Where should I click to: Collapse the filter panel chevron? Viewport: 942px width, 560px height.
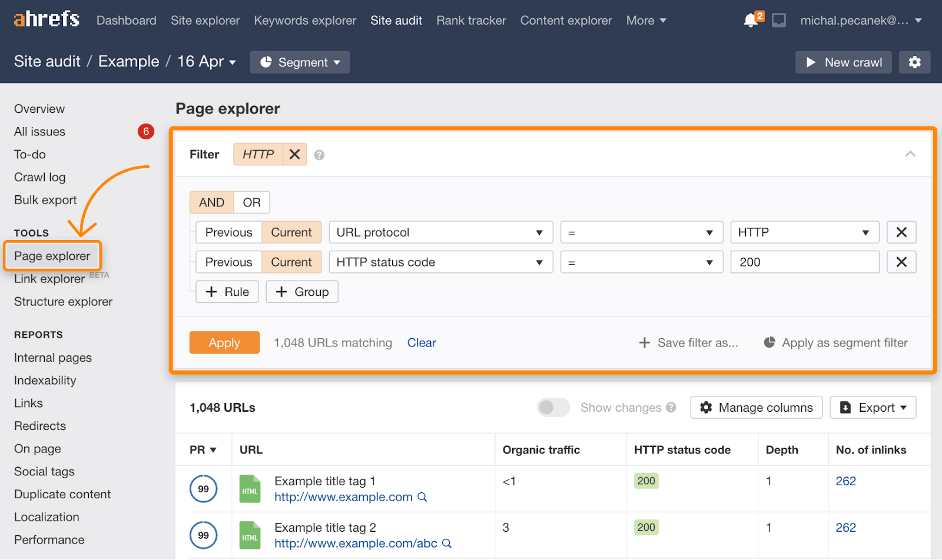click(910, 154)
